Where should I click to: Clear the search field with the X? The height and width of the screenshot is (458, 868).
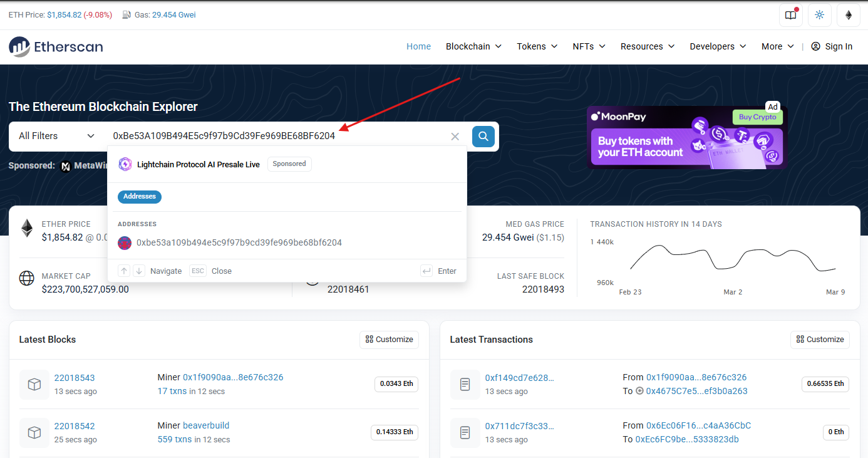tap(455, 136)
